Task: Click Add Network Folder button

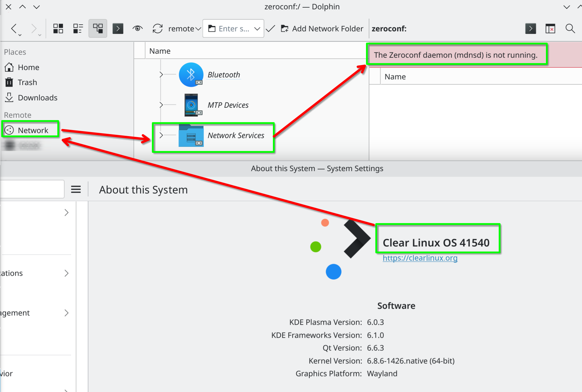Action: click(x=322, y=29)
